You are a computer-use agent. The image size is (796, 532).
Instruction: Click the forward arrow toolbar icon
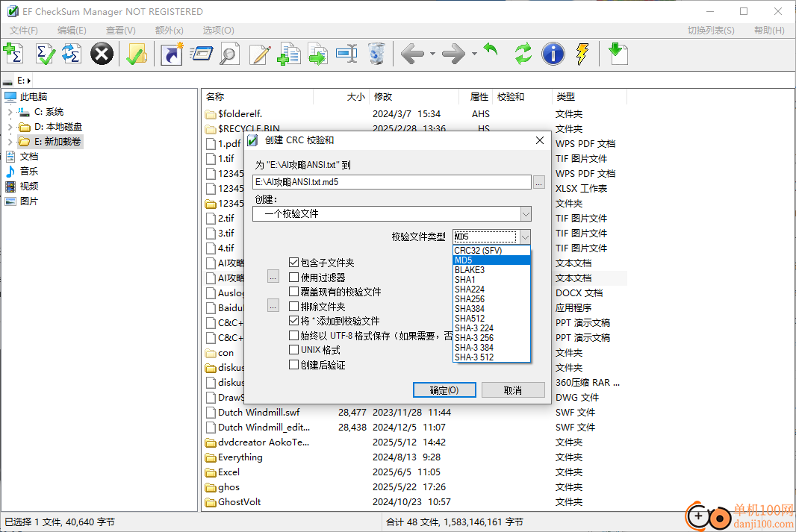tap(453, 54)
